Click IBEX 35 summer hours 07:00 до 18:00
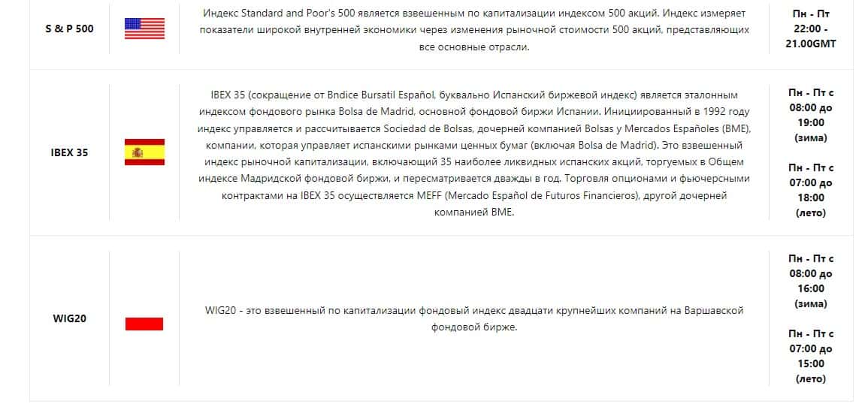The image size is (868, 404). tap(810, 190)
